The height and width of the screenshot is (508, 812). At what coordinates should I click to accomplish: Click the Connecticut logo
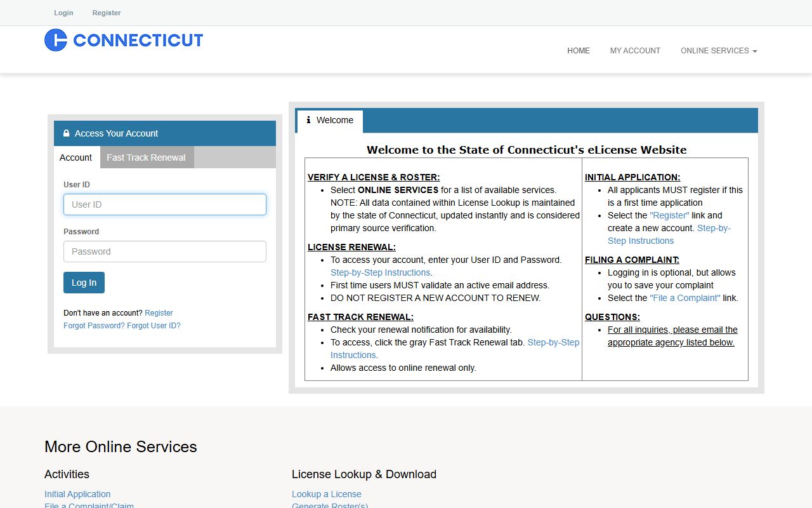[124, 40]
